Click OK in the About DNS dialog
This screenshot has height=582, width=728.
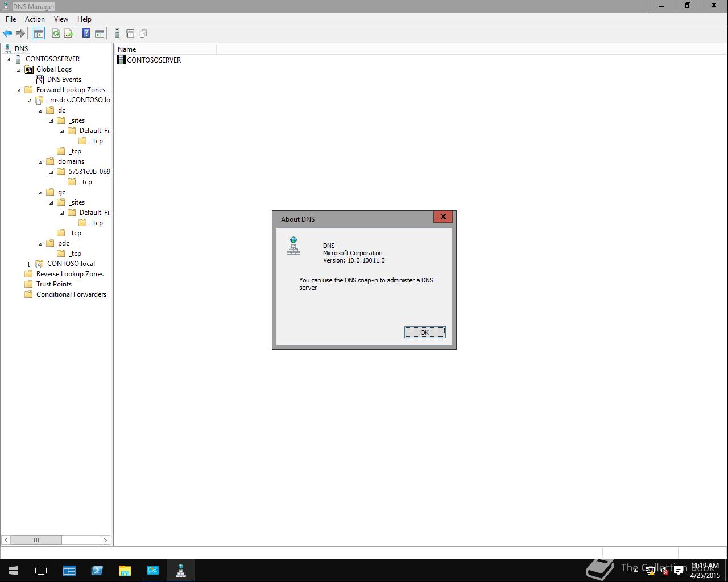pos(425,332)
